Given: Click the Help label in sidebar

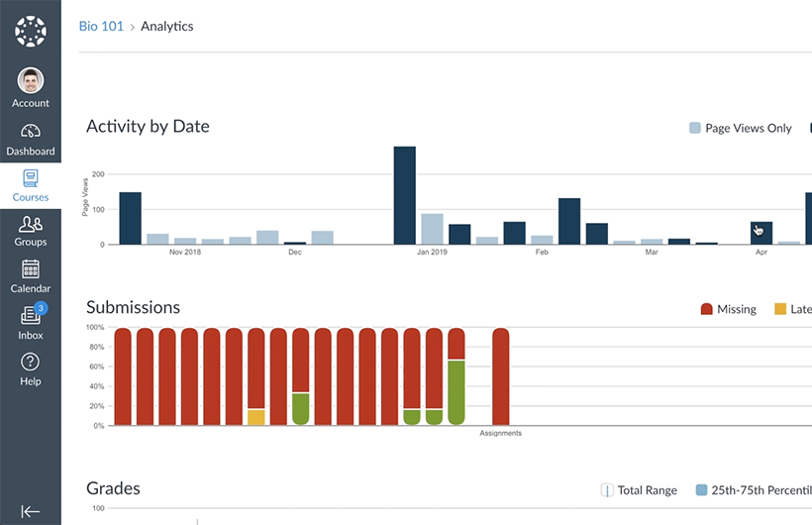Looking at the screenshot, I should click(x=31, y=381).
